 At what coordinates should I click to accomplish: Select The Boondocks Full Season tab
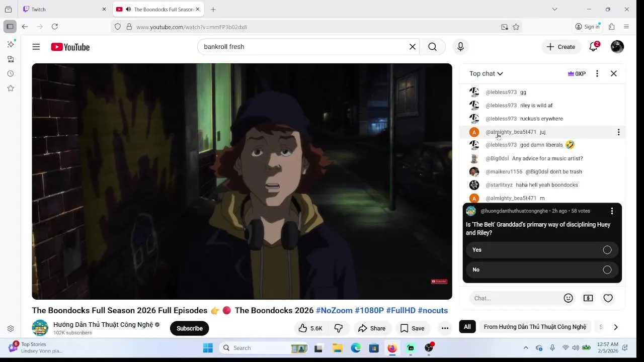click(158, 9)
